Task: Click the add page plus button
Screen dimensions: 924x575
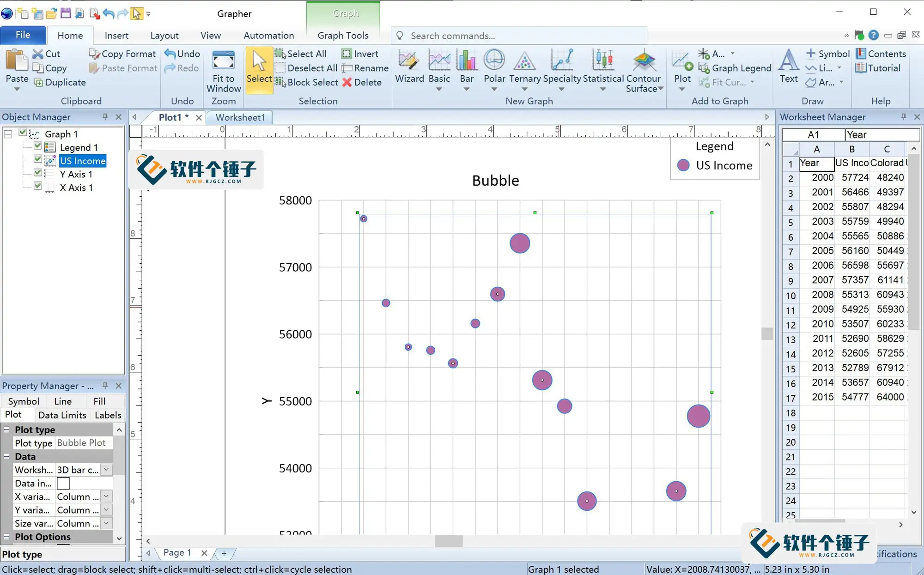Action: click(x=224, y=553)
